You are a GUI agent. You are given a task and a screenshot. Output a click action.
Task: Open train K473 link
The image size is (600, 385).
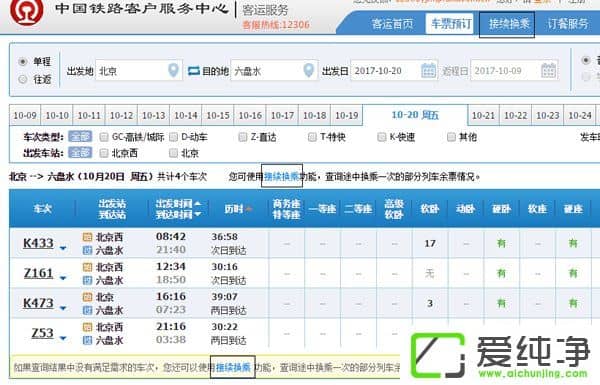point(38,303)
